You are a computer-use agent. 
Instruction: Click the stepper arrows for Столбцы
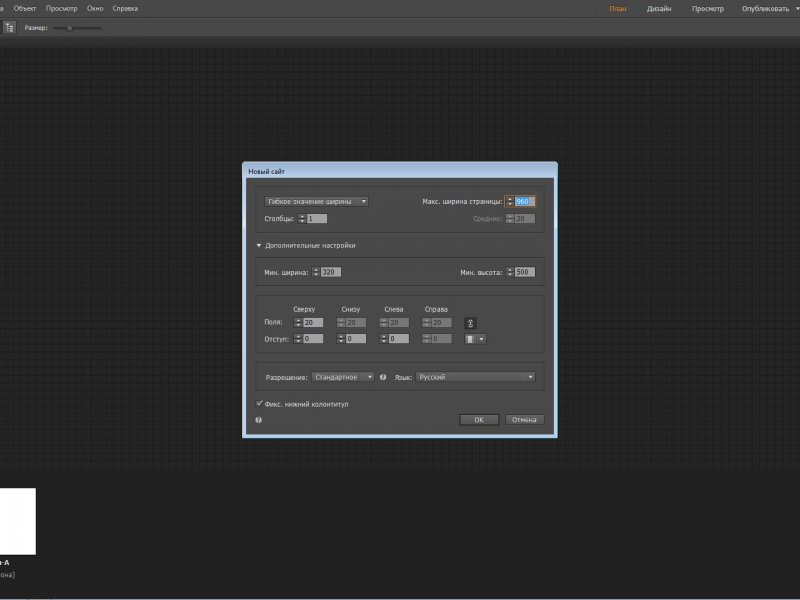pyautogui.click(x=300, y=218)
